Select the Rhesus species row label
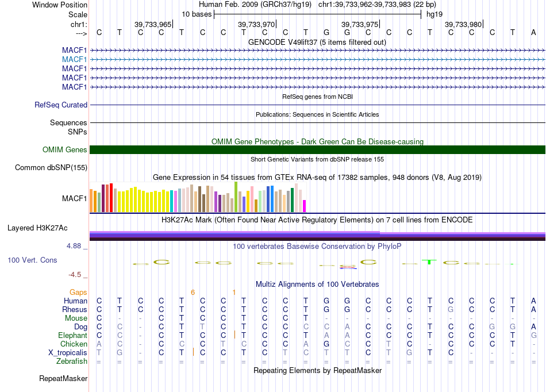 click(74, 309)
